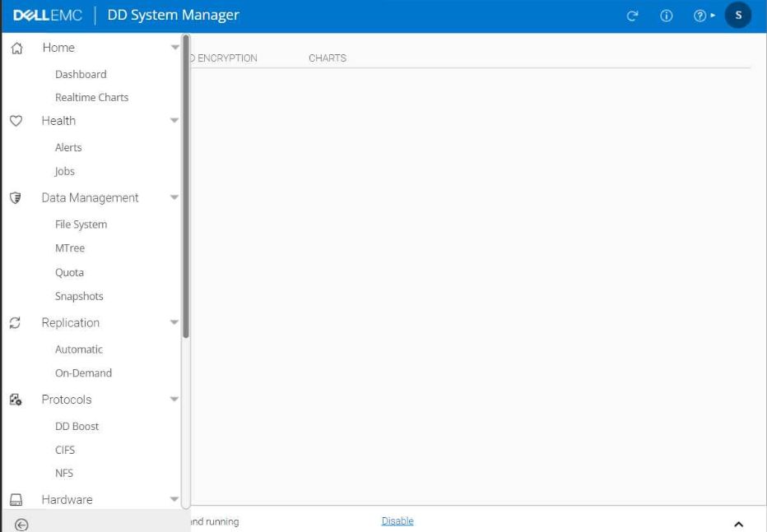Click the Data Management shield icon

coord(16,198)
